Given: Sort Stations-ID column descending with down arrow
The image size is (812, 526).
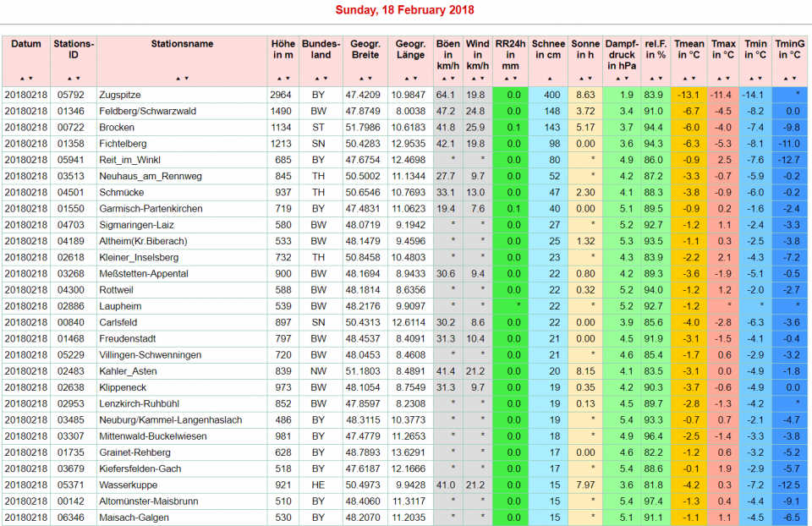Looking at the screenshot, I should pos(78,78).
